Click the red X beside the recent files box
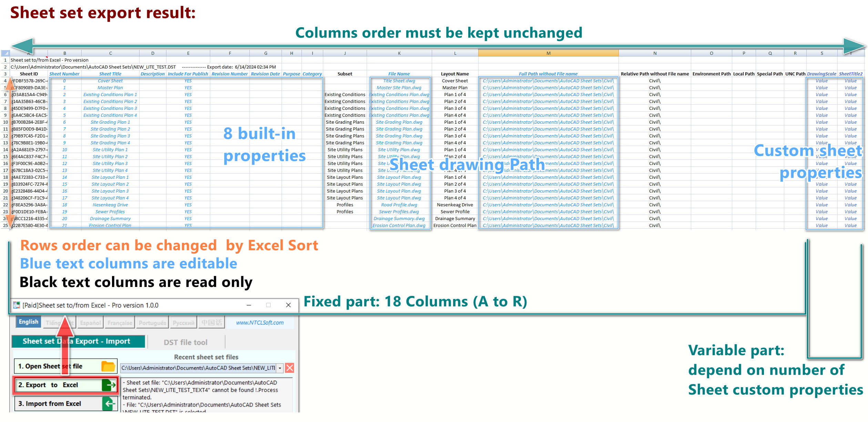 [290, 368]
